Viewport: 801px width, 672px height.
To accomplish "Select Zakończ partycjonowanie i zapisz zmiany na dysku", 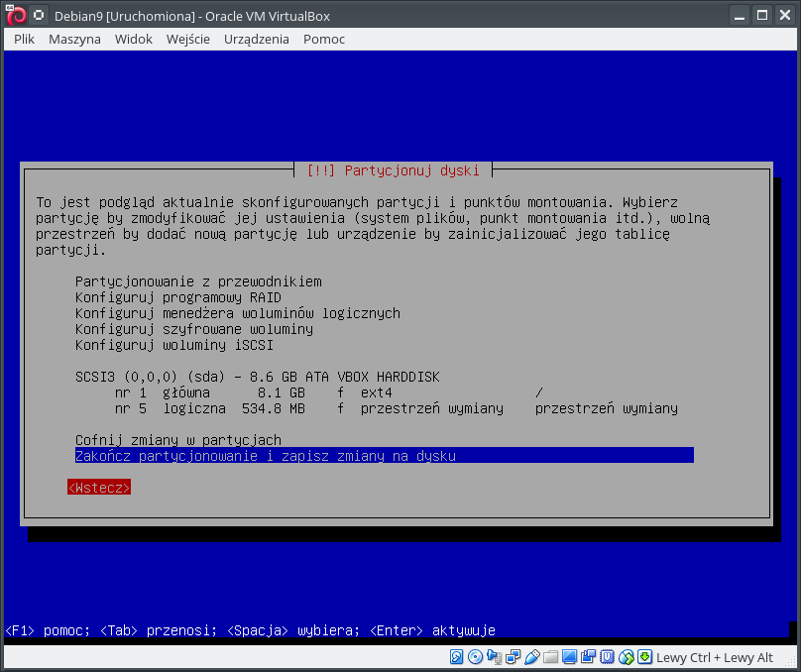I will click(x=266, y=456).
